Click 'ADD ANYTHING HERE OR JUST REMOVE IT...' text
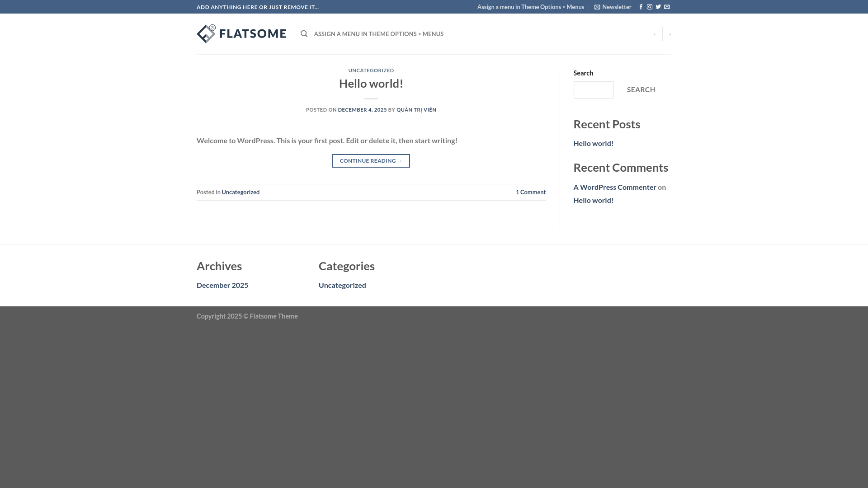This screenshot has width=868, height=488. point(258,7)
